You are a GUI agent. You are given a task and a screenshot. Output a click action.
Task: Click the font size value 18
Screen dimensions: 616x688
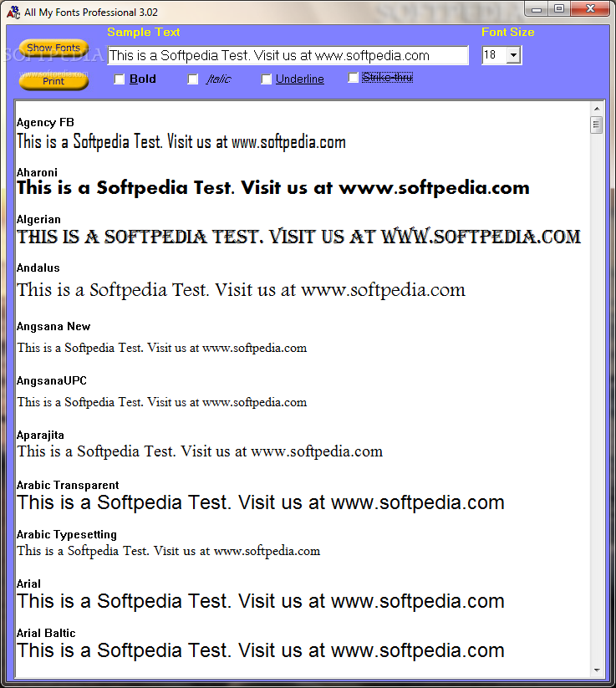490,55
